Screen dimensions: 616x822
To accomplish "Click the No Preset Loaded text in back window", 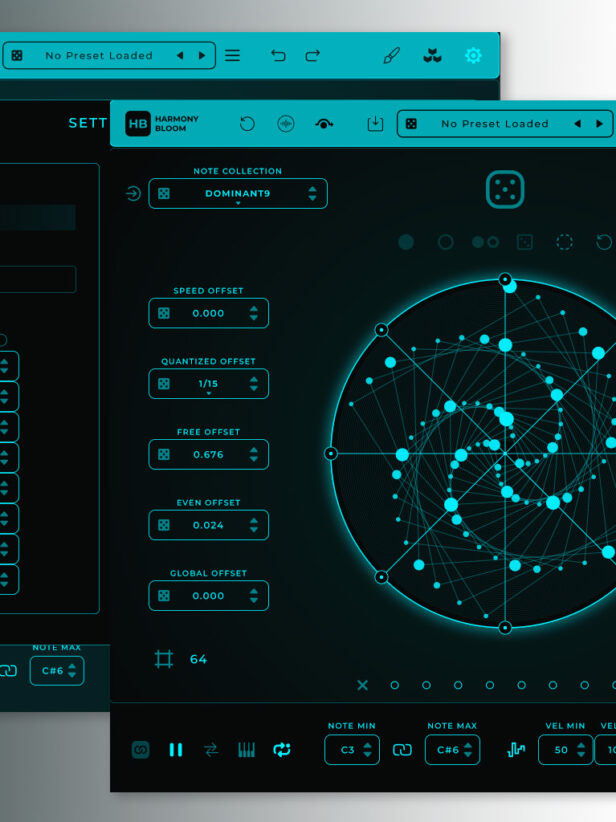I will tap(99, 55).
